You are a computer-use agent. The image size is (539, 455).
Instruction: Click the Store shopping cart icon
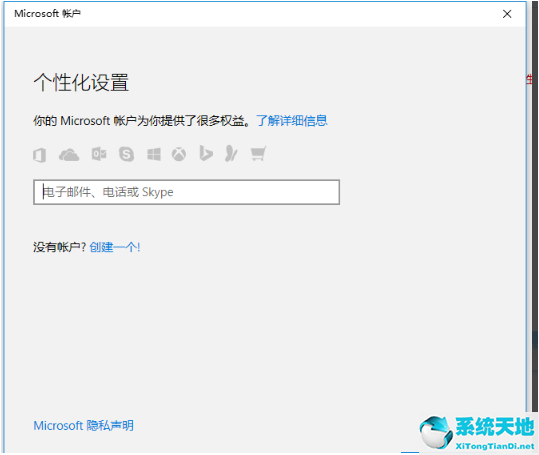click(258, 154)
